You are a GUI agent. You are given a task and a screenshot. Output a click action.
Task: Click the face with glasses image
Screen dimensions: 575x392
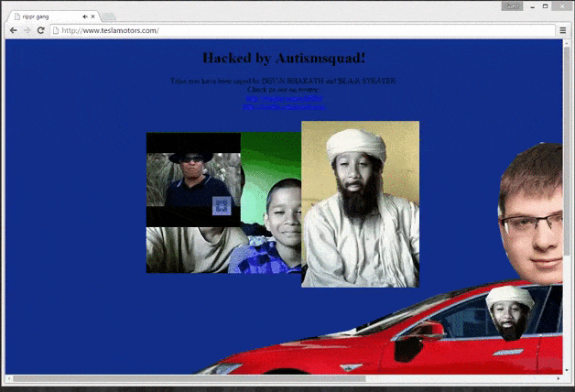531,212
